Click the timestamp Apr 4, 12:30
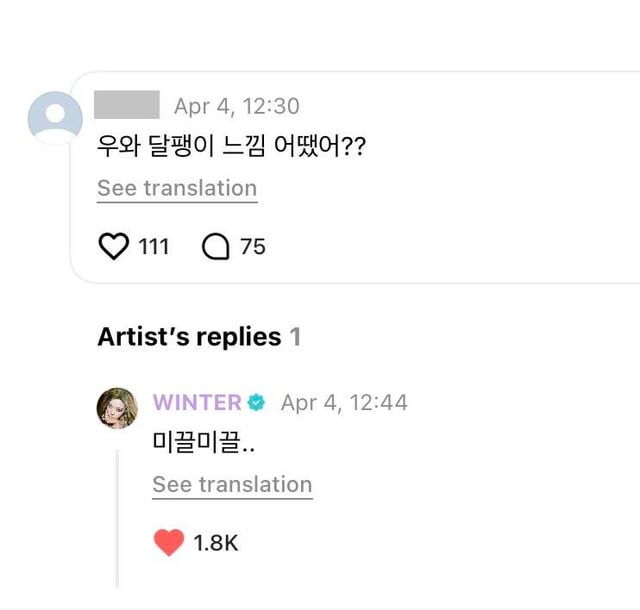 pyautogui.click(x=236, y=106)
